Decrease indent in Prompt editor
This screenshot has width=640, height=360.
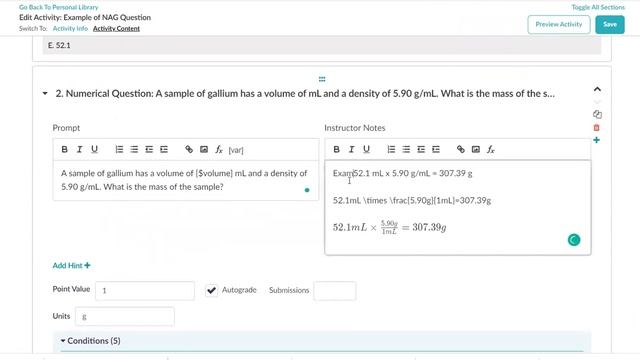(149, 149)
